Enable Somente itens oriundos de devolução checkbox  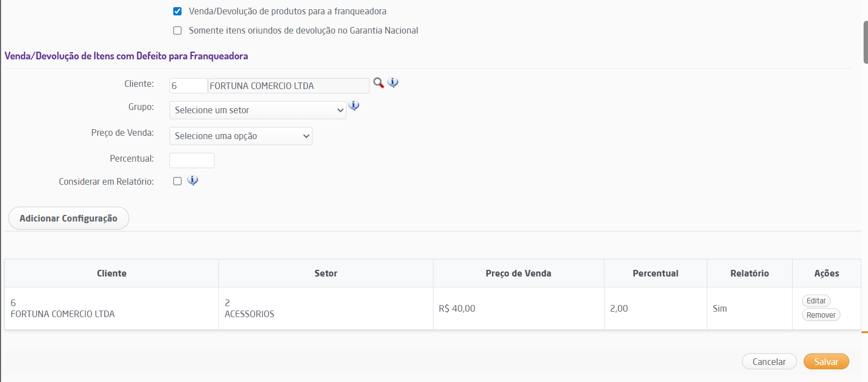pyautogui.click(x=177, y=31)
